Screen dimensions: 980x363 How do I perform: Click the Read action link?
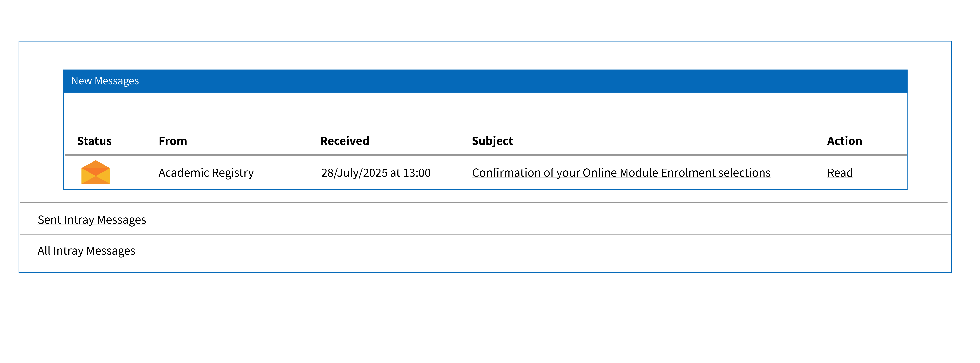840,173
